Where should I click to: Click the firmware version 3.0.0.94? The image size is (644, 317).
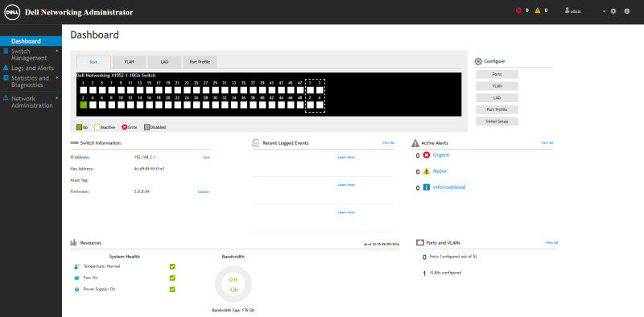[142, 191]
